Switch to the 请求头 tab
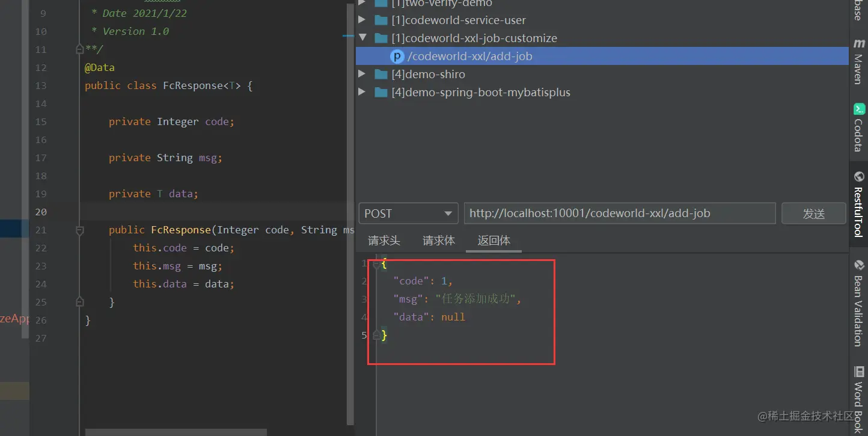This screenshot has width=868, height=436. [384, 241]
